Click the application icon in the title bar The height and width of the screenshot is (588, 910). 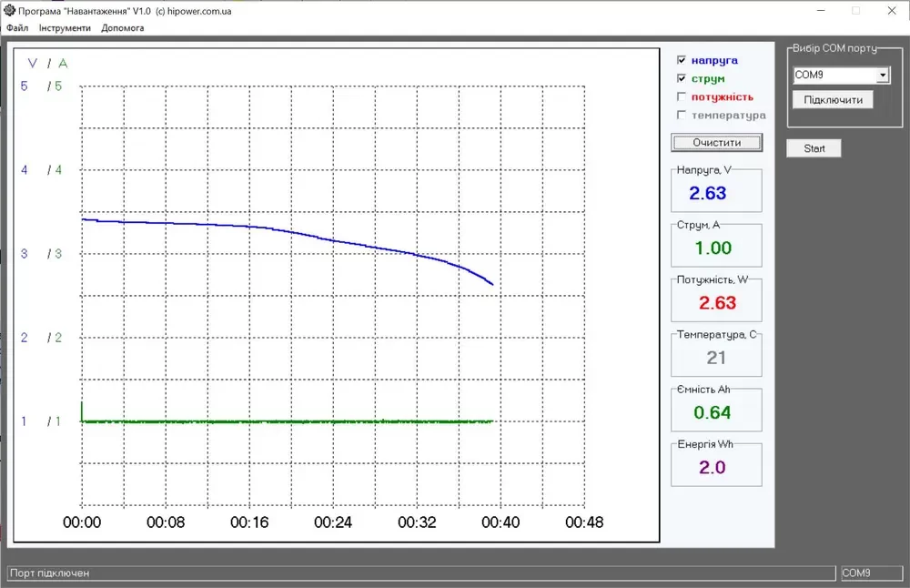[9, 10]
